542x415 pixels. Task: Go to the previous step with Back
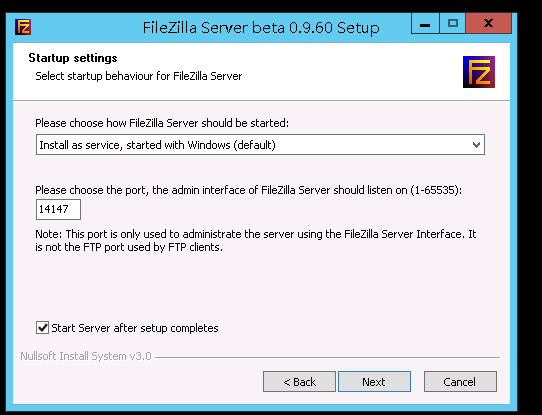[299, 382]
